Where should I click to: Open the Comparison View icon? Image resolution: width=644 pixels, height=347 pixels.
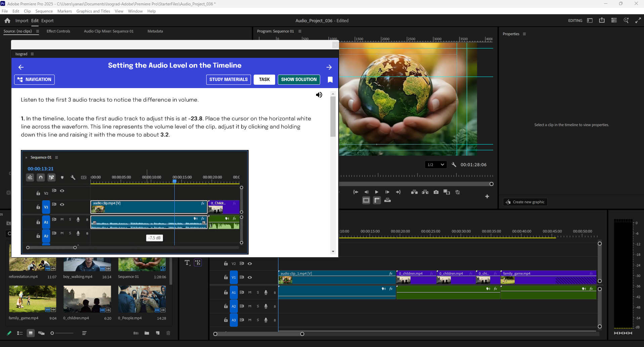click(x=446, y=192)
